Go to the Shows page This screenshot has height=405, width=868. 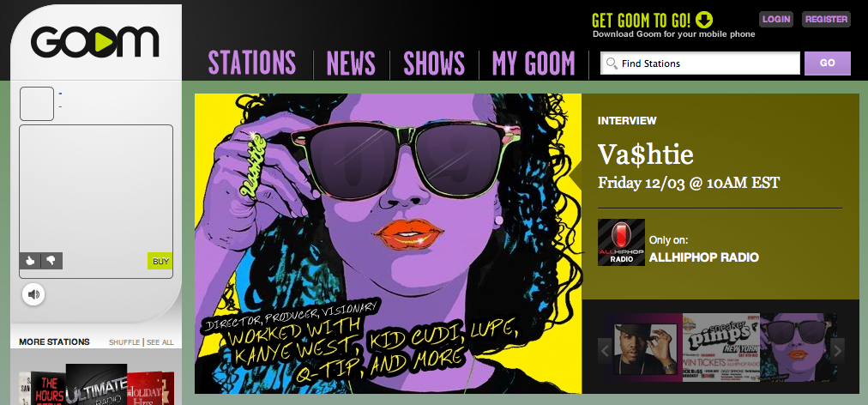[x=434, y=63]
